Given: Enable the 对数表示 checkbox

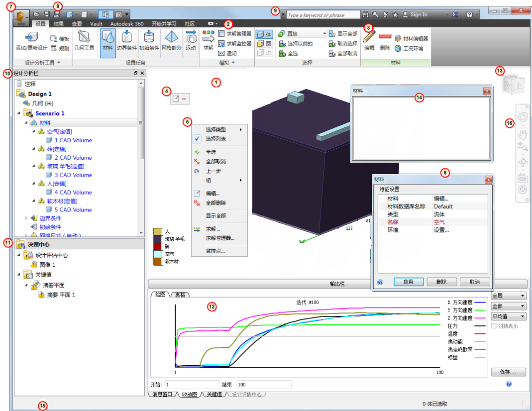Looking at the screenshot, I should [494, 325].
